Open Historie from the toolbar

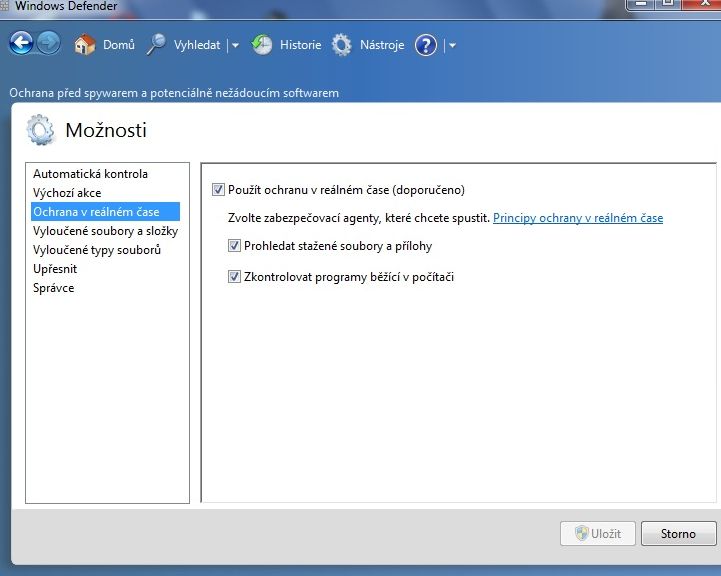tap(300, 45)
